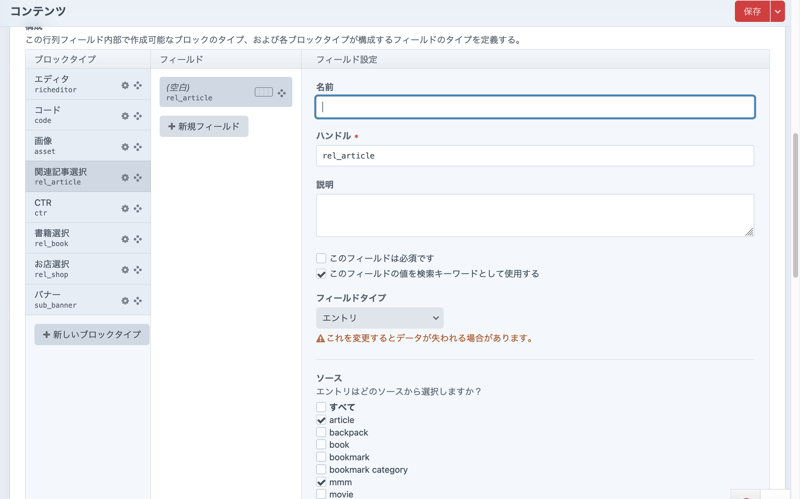Click the 名前 text input field

535,107
